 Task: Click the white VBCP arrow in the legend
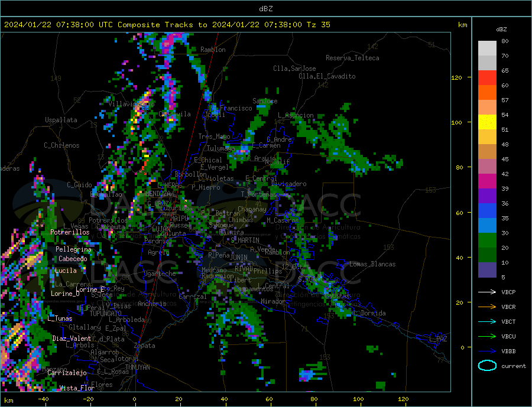point(487,292)
